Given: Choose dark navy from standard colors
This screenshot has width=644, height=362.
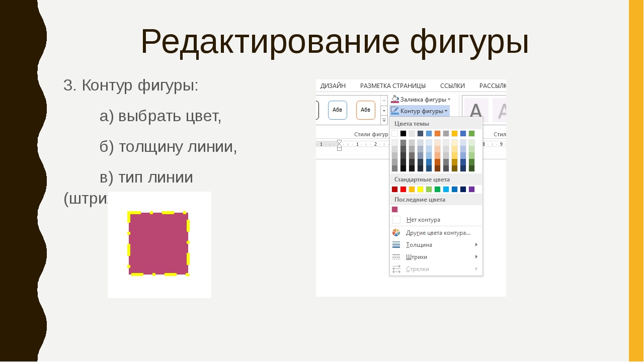Looking at the screenshot, I should click(463, 189).
